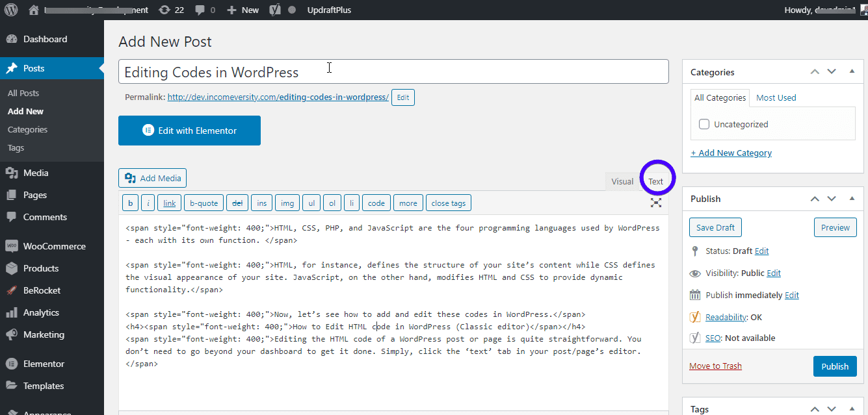The width and height of the screenshot is (868, 415).
Task: Insert image tag with img button
Action: tap(287, 203)
